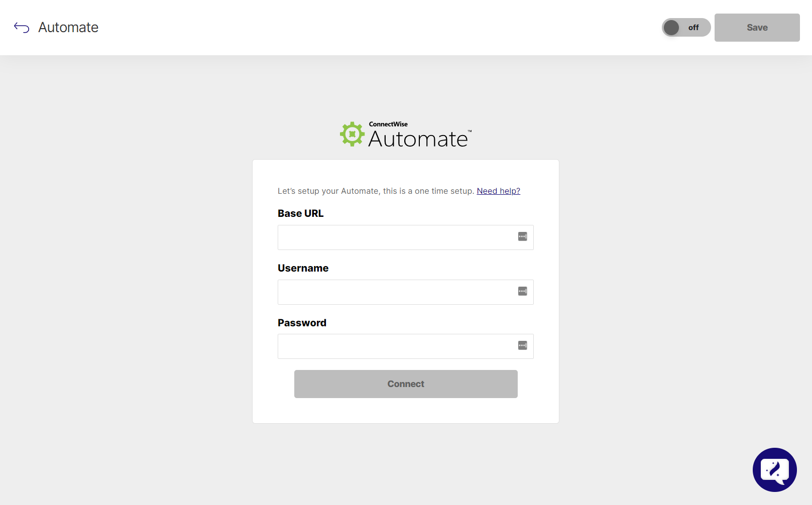Image resolution: width=812 pixels, height=505 pixels.
Task: Click the autofill icon in Username field
Action: click(x=522, y=291)
